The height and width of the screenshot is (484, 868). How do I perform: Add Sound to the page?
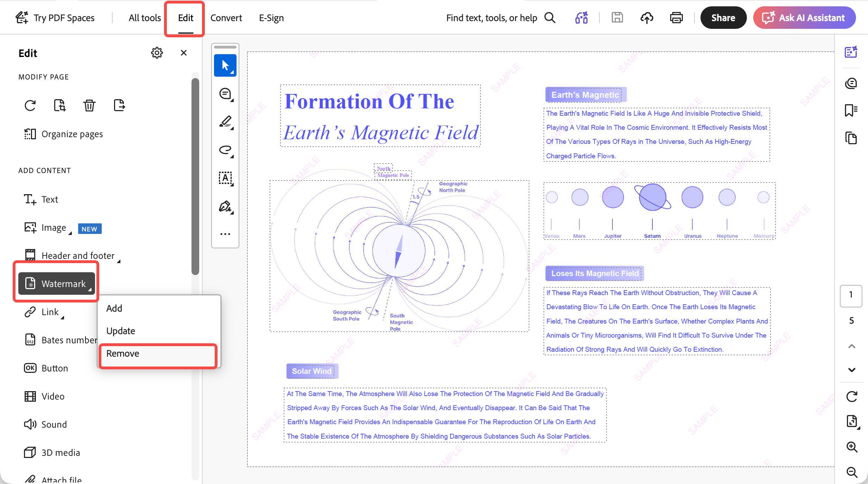pos(45,425)
